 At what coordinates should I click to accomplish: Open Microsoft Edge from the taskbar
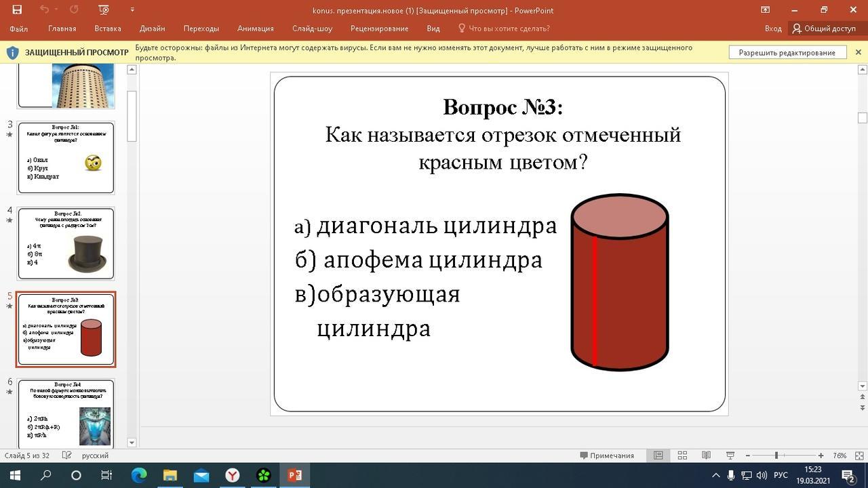[x=139, y=475]
